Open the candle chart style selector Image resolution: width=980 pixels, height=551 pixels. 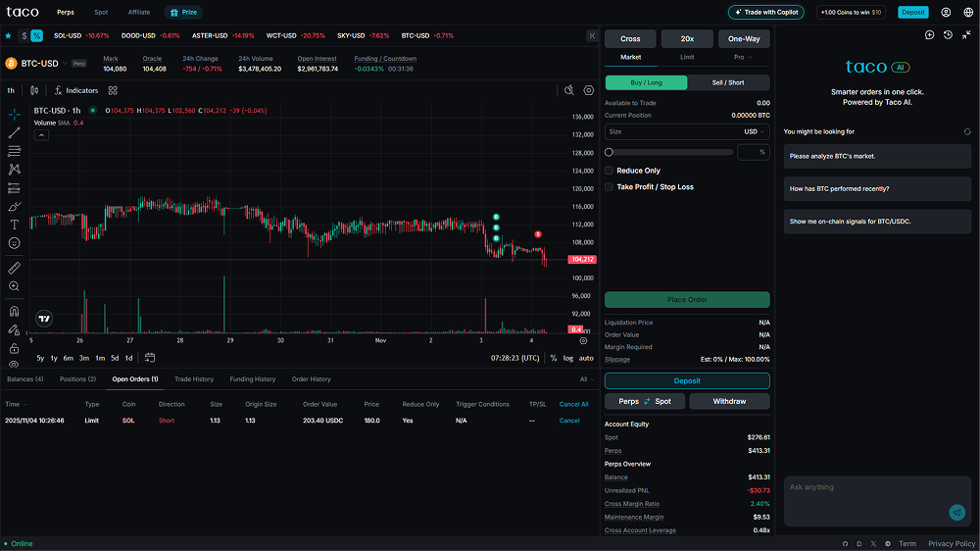(x=34, y=90)
